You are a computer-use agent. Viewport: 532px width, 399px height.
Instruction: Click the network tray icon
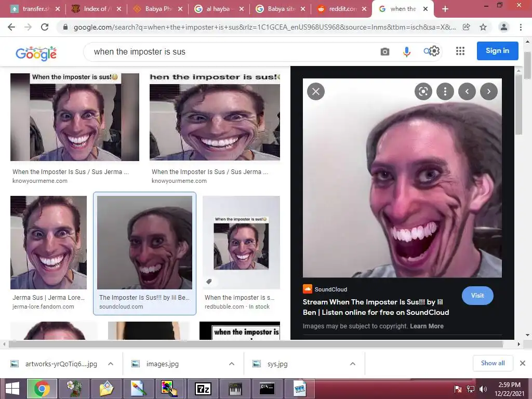tap(471, 389)
